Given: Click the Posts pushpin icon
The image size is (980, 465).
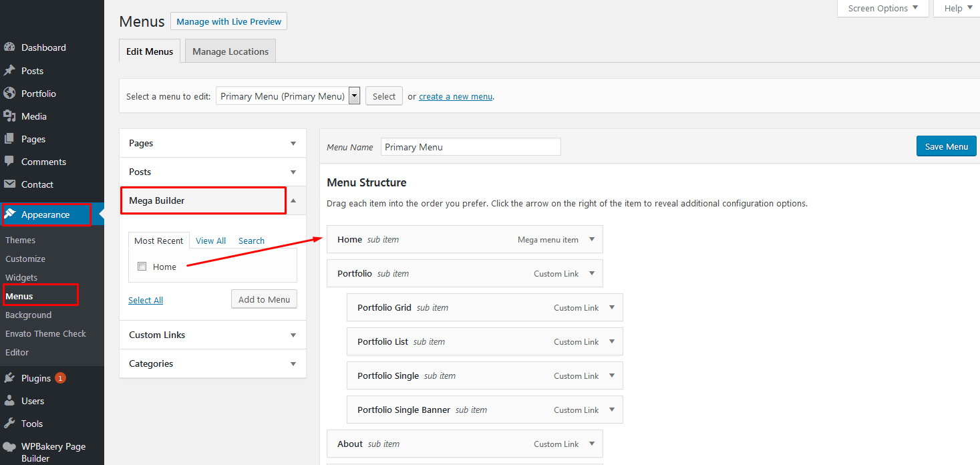Looking at the screenshot, I should point(9,71).
